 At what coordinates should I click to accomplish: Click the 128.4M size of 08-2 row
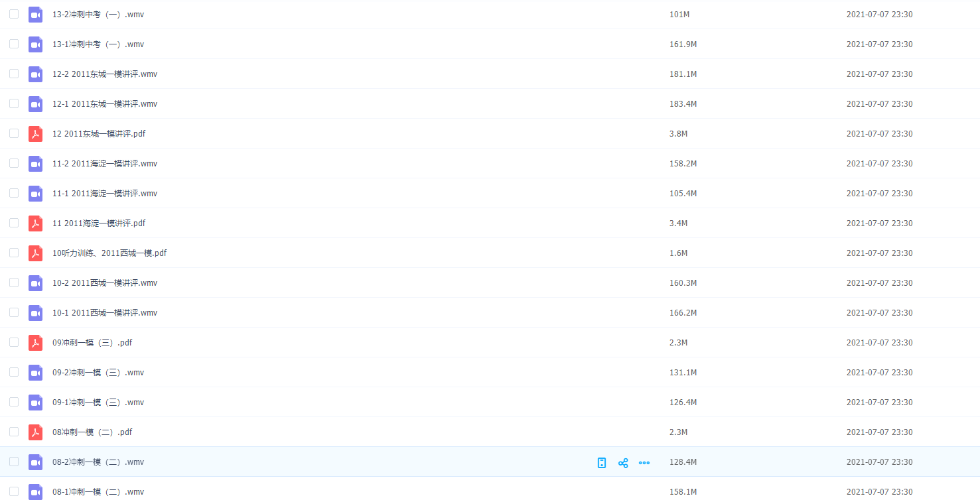click(x=683, y=462)
